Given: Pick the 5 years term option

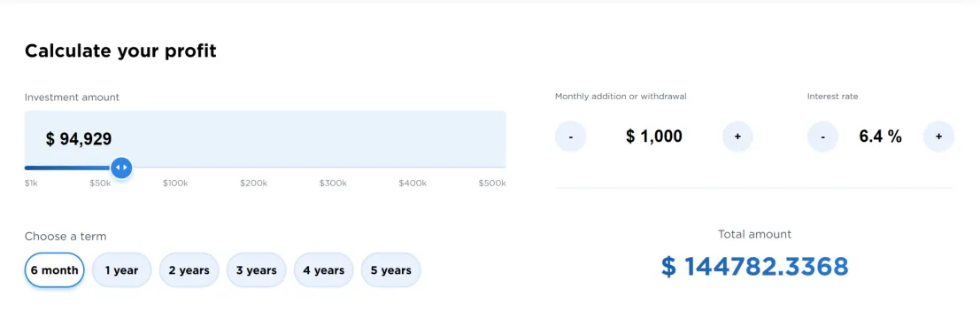Looking at the screenshot, I should [391, 269].
